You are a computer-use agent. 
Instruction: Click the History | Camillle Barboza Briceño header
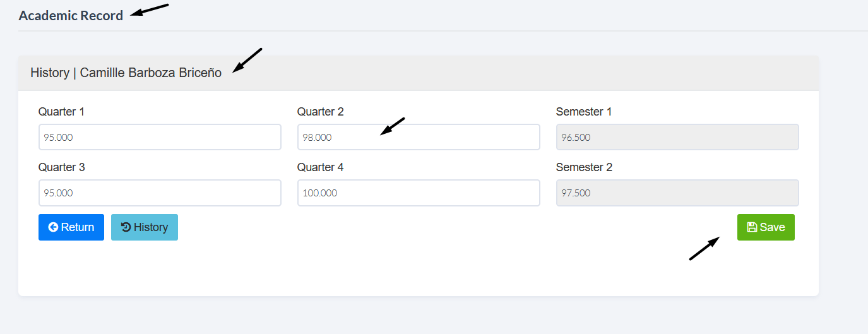126,73
